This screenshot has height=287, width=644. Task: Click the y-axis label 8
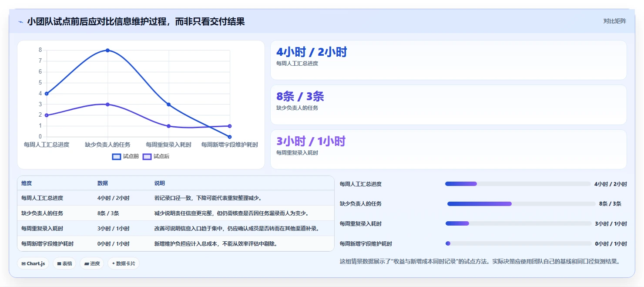click(x=40, y=50)
